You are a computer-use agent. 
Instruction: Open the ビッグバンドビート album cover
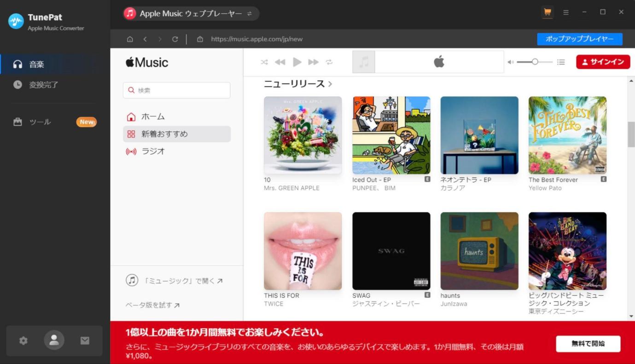(568, 251)
